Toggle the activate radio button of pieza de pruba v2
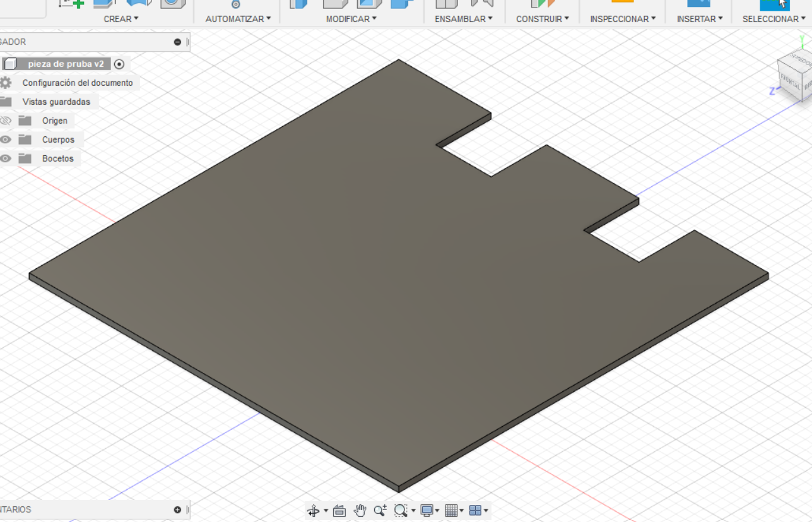812x522 pixels. 119,64
